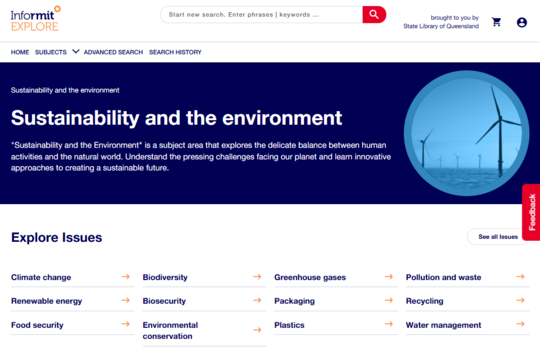Open Advanced Search in the navigation
This screenshot has width=540, height=360.
click(113, 52)
